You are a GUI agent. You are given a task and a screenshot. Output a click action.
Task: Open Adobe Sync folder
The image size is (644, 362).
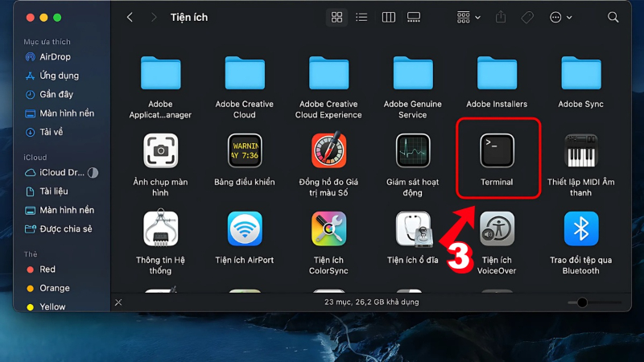pos(580,73)
